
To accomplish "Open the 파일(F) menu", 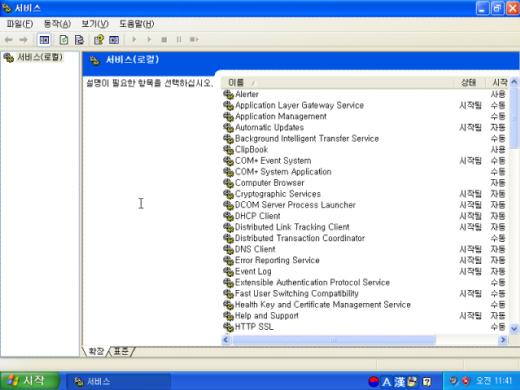I will [x=20, y=24].
